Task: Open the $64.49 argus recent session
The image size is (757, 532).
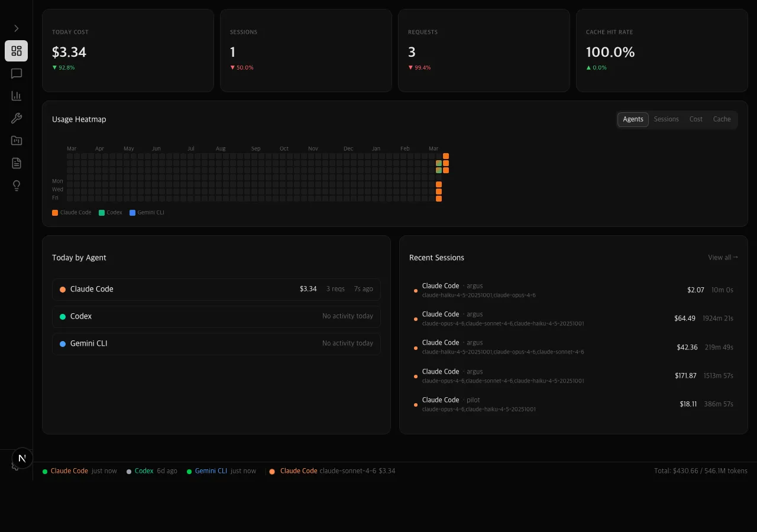Action: (x=574, y=319)
